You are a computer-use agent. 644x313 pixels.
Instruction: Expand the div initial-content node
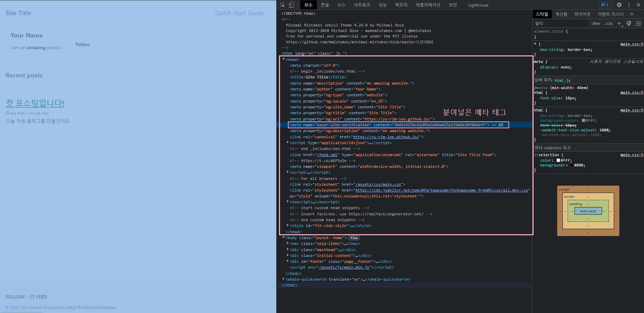pyautogui.click(x=288, y=256)
